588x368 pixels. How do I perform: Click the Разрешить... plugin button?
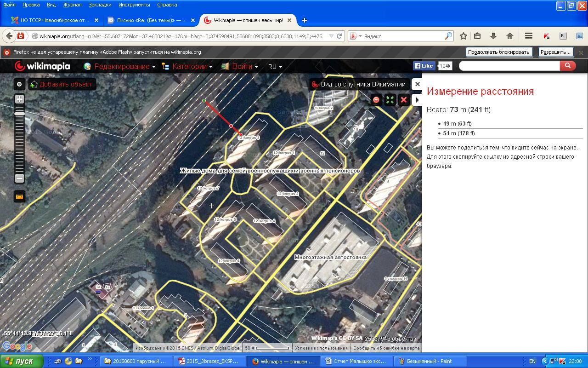click(x=556, y=52)
